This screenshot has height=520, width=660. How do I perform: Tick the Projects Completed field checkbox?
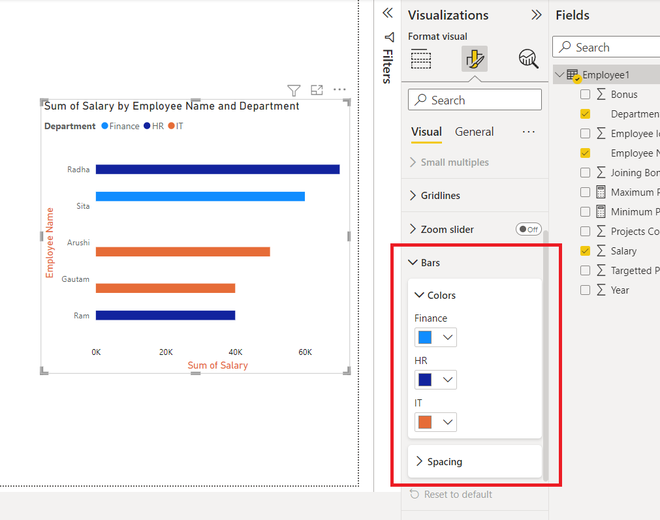[585, 231]
